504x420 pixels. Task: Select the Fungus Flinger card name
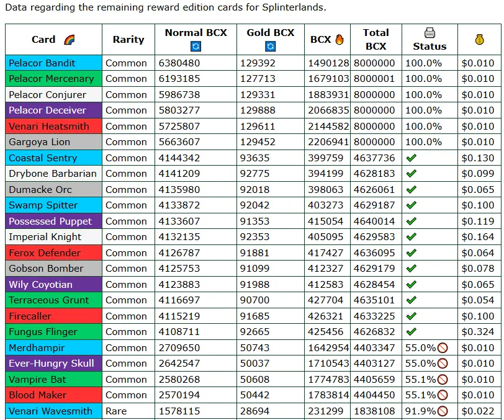43,332
